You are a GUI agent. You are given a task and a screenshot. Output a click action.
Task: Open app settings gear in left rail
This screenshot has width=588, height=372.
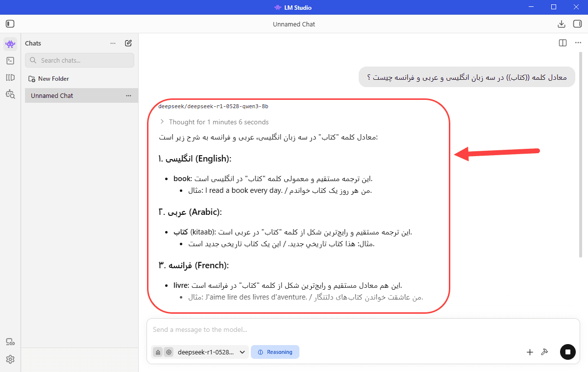pos(10,359)
